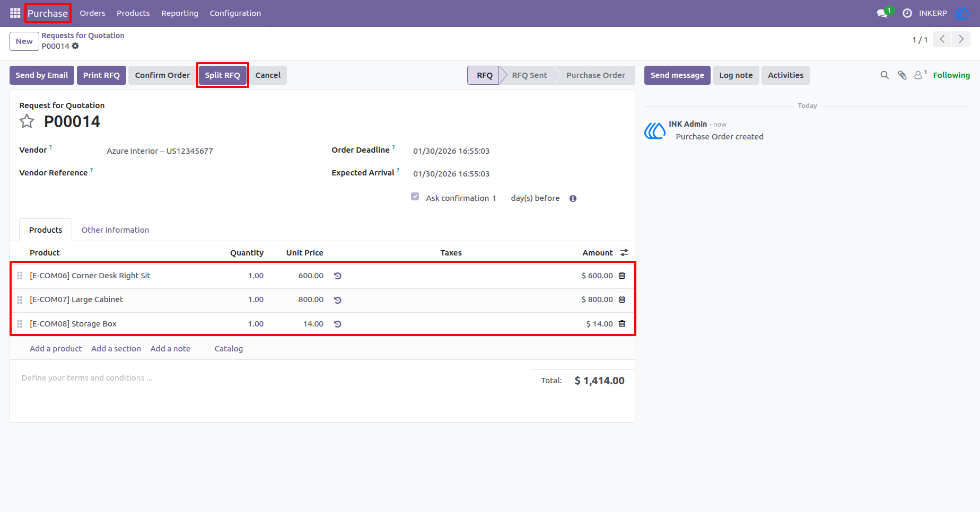Screen dimensions: 980x512
Task: Switch to the Other Information tab
Action: (x=115, y=230)
